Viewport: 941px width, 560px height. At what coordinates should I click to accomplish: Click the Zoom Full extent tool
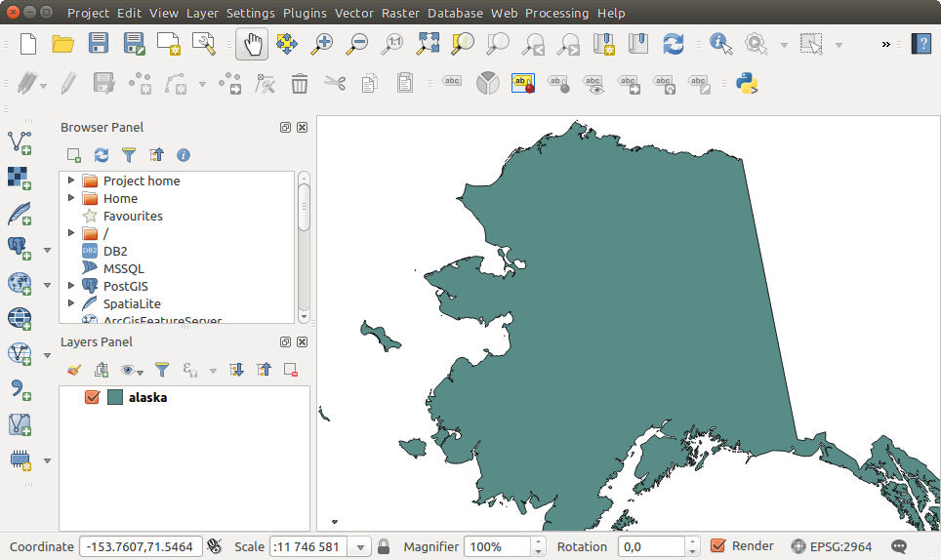428,44
